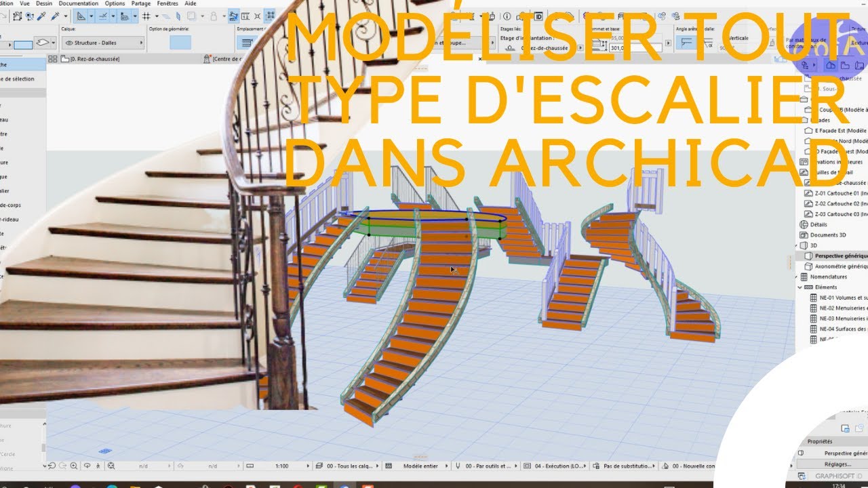Open the Documentation menu
The image size is (868, 488).
(x=79, y=3)
